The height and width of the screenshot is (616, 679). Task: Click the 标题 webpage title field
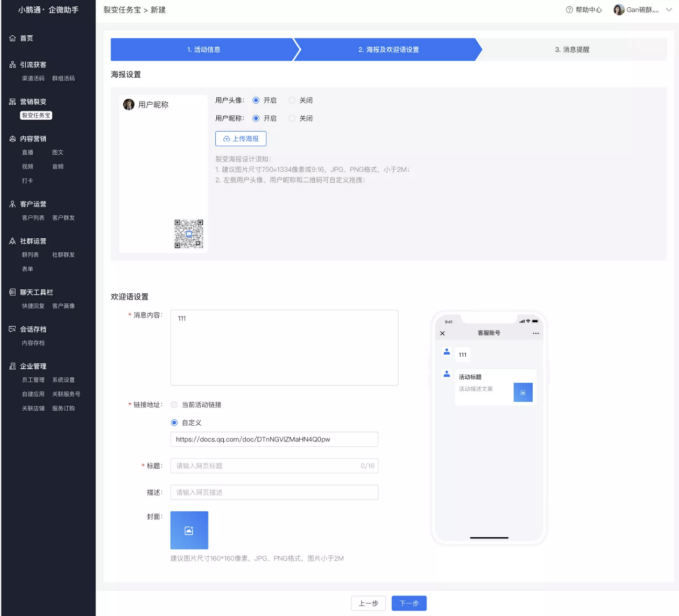click(x=274, y=466)
